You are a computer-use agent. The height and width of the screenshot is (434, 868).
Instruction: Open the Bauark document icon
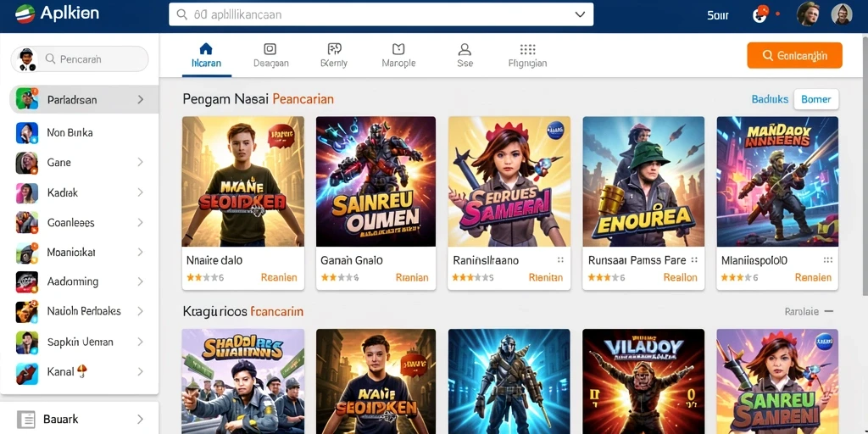(26, 419)
